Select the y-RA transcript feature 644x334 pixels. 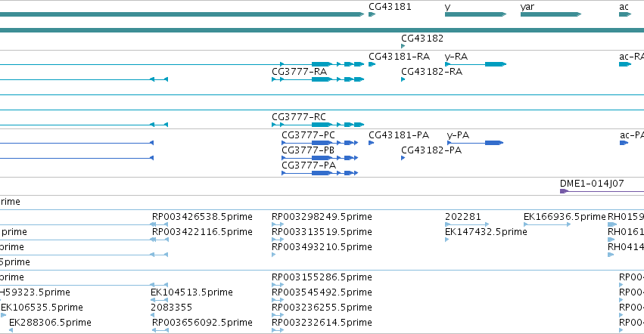coord(475,64)
